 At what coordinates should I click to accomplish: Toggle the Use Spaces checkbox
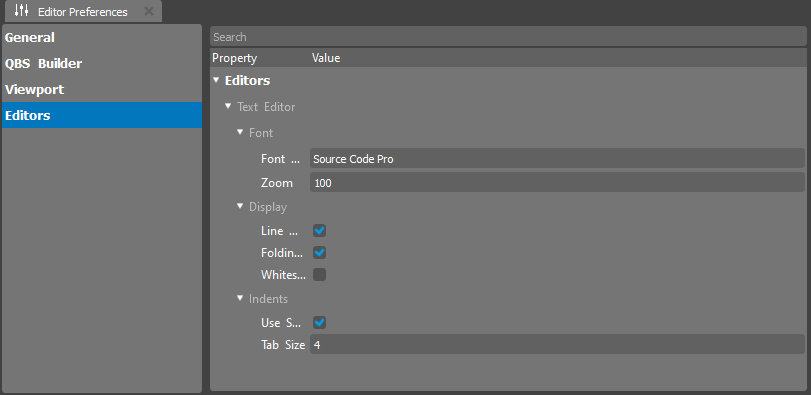(320, 323)
